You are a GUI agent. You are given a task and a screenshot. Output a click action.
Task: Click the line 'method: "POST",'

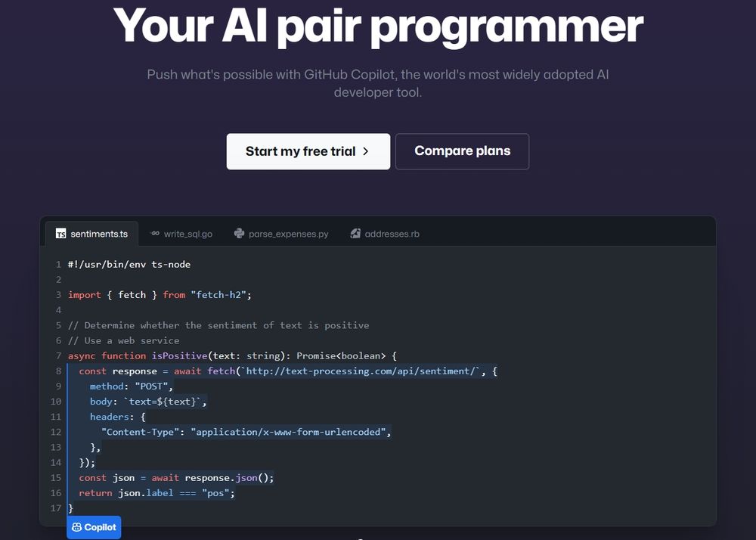coord(131,386)
